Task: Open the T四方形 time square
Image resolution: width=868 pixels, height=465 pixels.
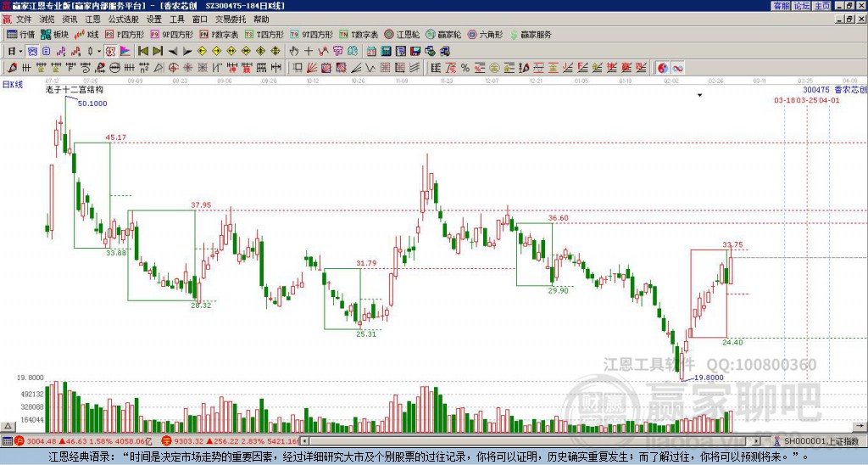Action: tap(264, 34)
